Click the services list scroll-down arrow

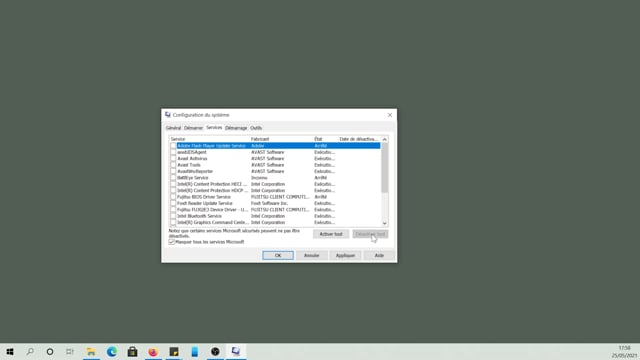tap(384, 223)
